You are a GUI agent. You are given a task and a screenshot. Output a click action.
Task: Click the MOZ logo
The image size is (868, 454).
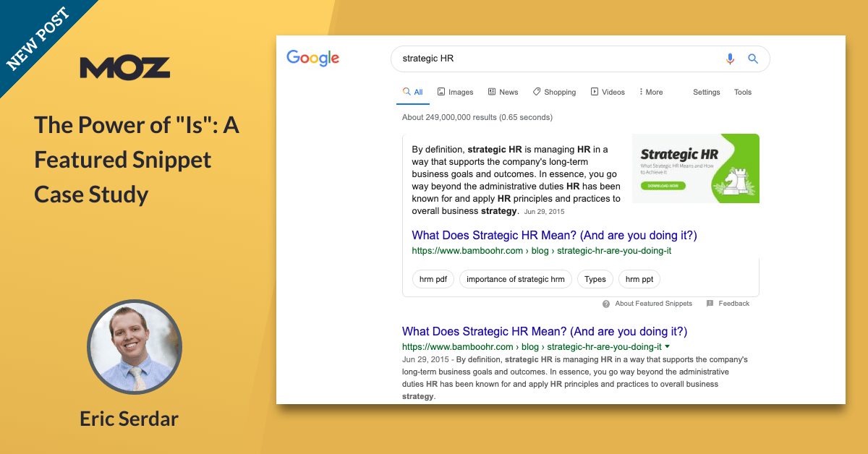point(124,68)
